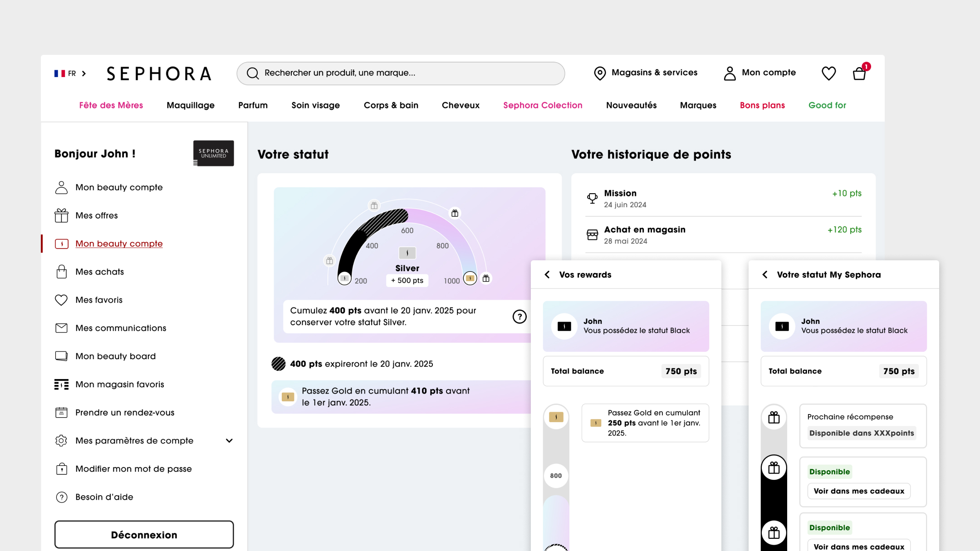Go back from the Vos rewards panel
This screenshot has height=551, width=980.
pos(547,274)
